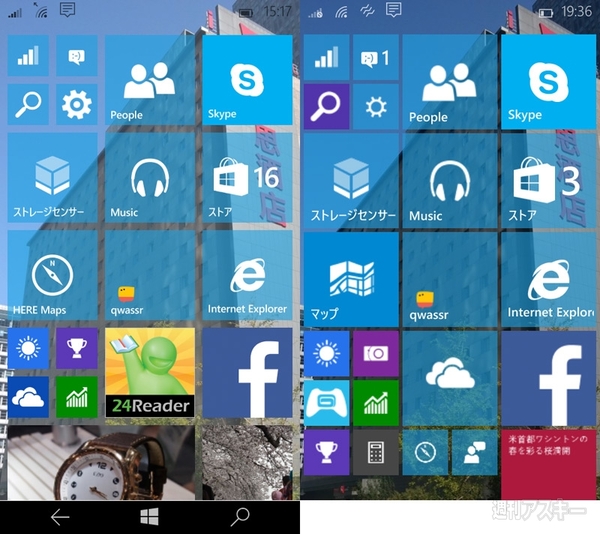Screen dimensions: 600x534
Task: Tap the Back arrow in the navigation bar
Action: point(60,517)
